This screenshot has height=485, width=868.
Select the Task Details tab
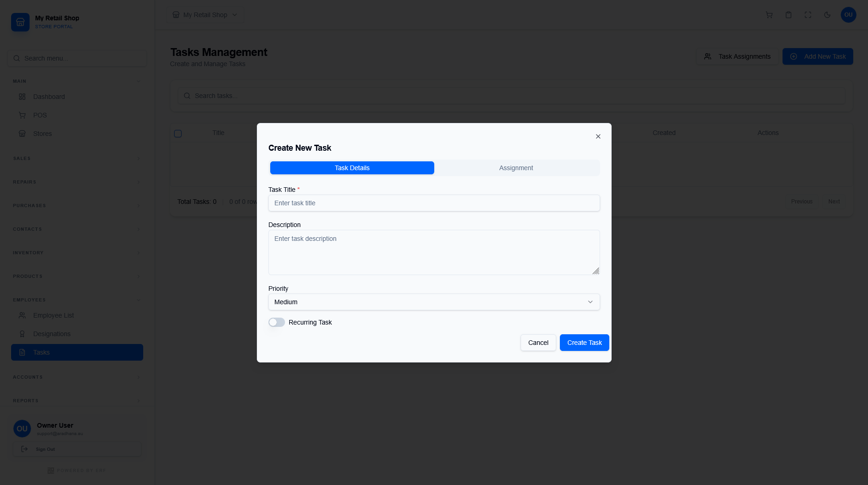tap(352, 168)
